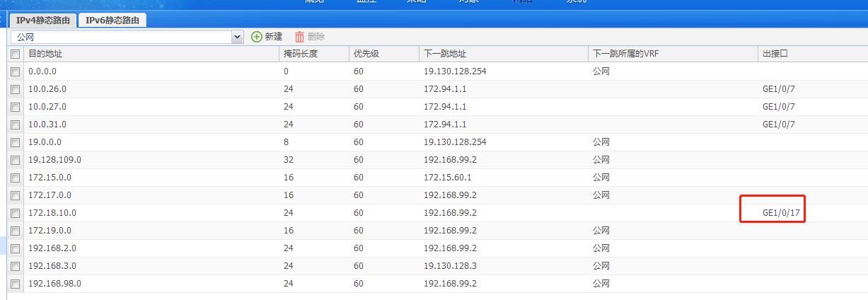
Task: Click outgoing interface GE1/0/17
Action: point(781,213)
